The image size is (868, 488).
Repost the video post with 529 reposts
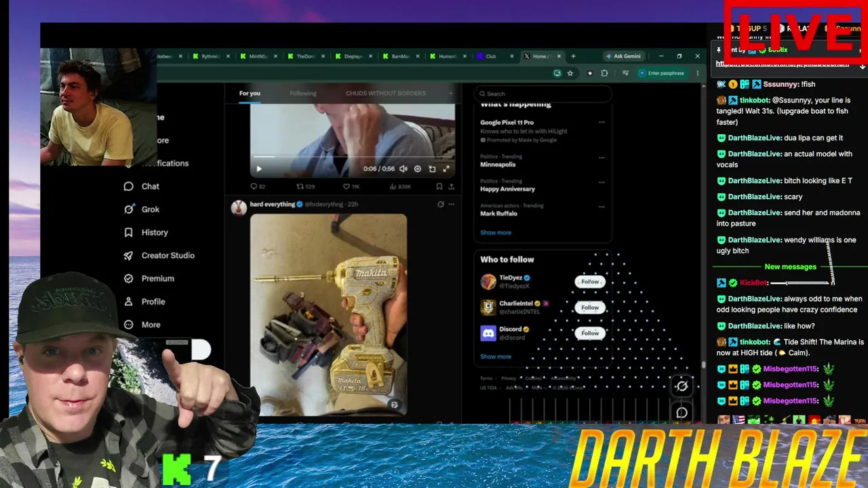click(306, 186)
